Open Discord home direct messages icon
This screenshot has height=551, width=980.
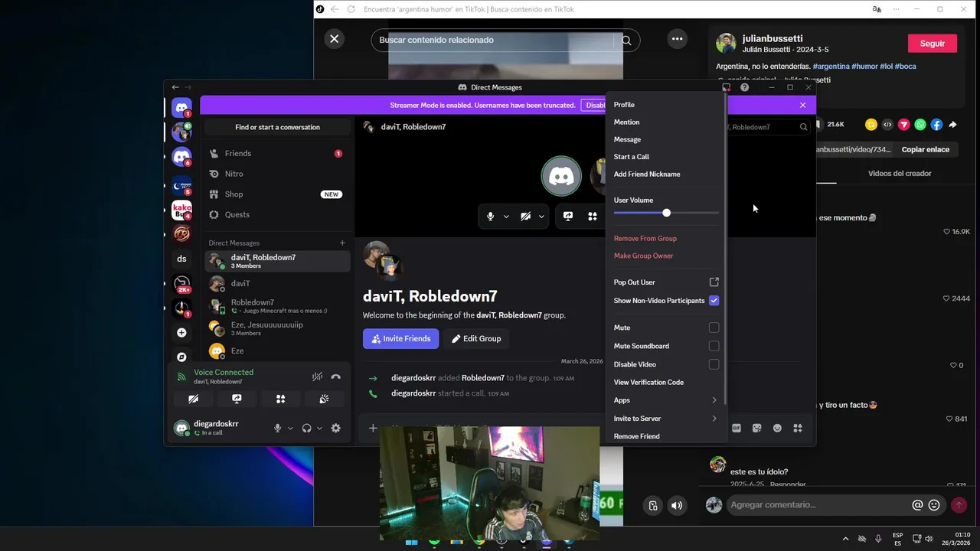tap(181, 107)
